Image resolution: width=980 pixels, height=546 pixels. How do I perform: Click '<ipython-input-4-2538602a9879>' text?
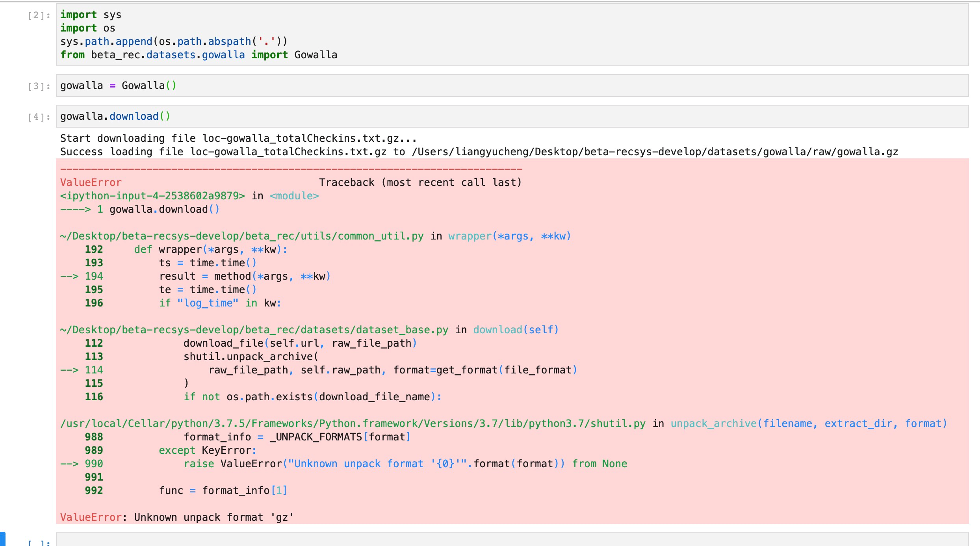point(152,196)
